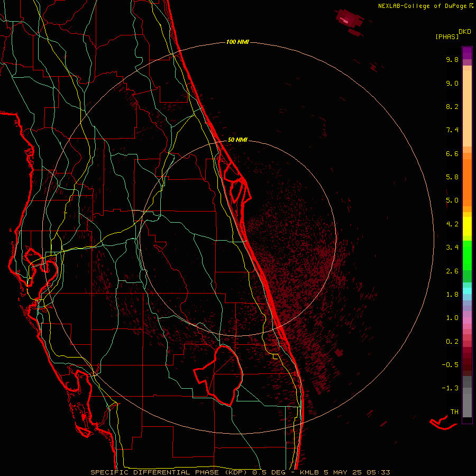Click the [PHAS] units label
The width and height of the screenshot is (476, 476).
pos(447,37)
